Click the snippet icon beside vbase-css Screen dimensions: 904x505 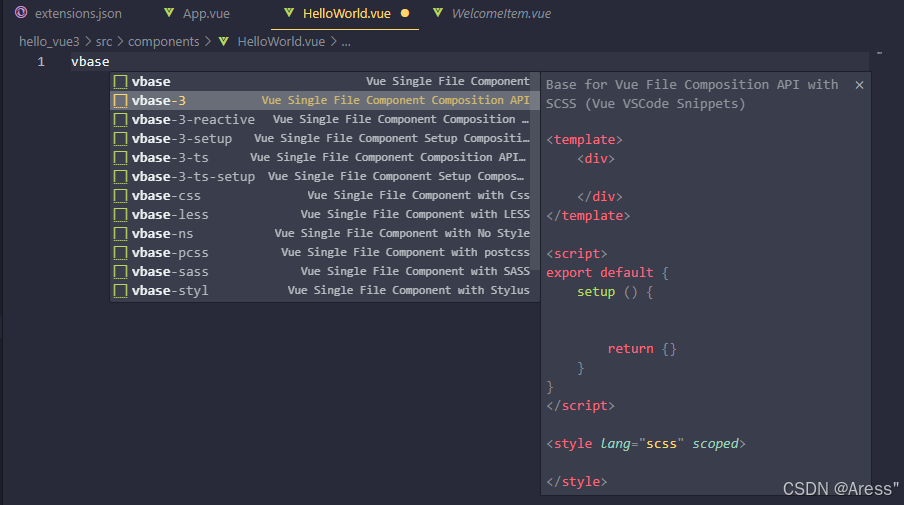[x=120, y=195]
